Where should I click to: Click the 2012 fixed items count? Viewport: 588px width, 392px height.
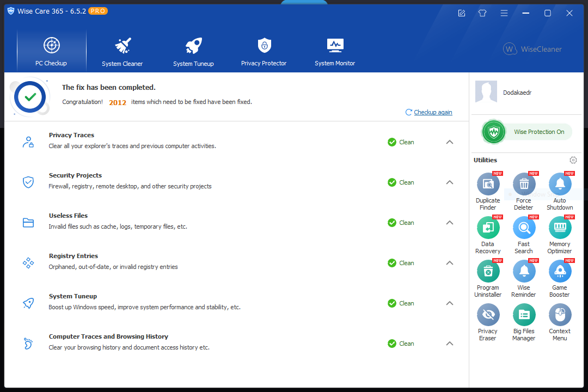(118, 102)
